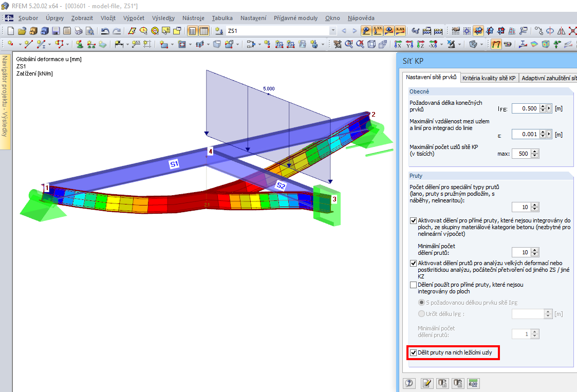
Task: Click the view in Z direction icon
Action: point(421,45)
